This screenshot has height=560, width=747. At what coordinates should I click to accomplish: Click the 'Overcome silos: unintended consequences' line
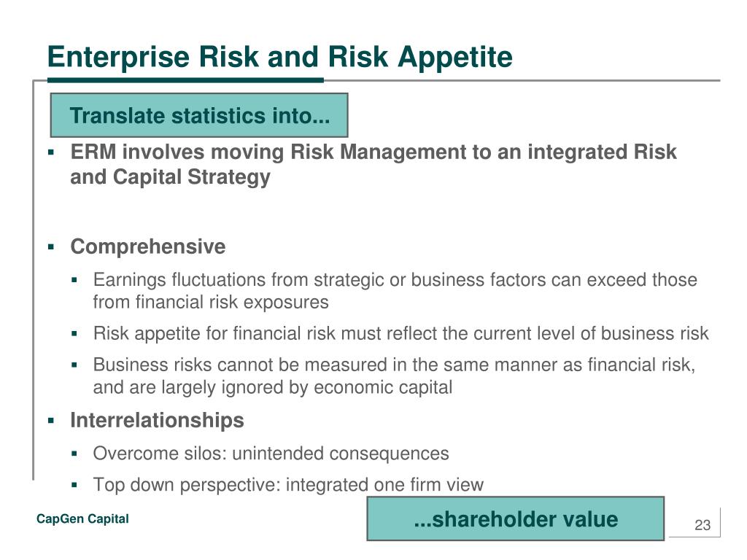pos(271,454)
